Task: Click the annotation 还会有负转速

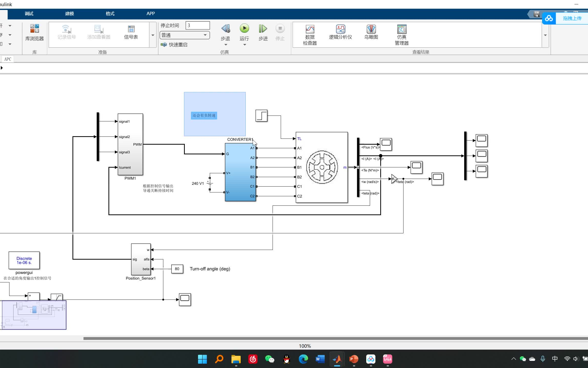Action: tap(204, 116)
